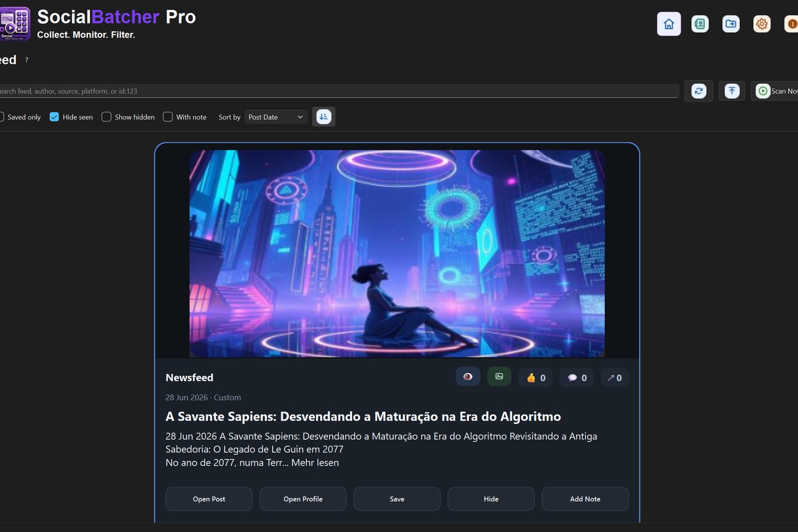Click the comments bubble counter
798x532 pixels.
(577, 378)
